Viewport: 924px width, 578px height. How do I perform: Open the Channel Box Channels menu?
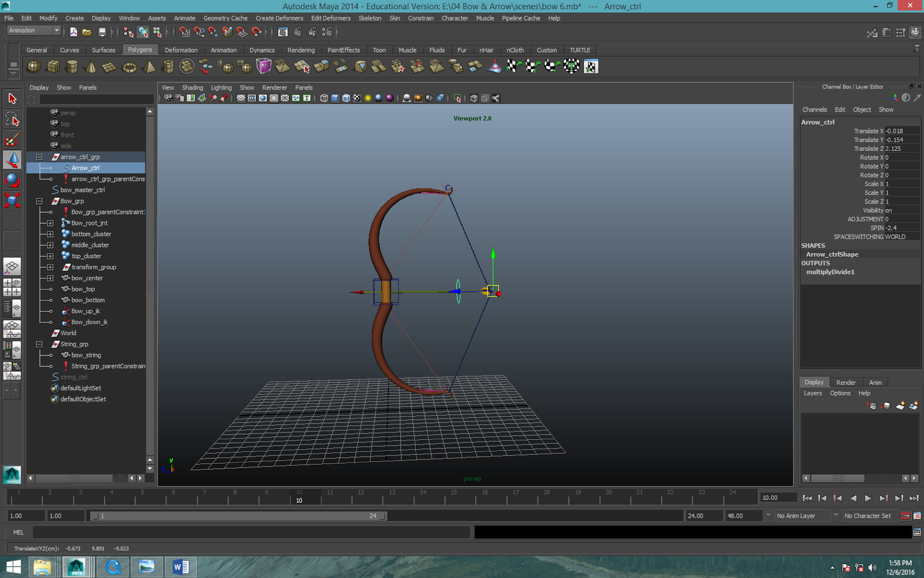coord(814,110)
